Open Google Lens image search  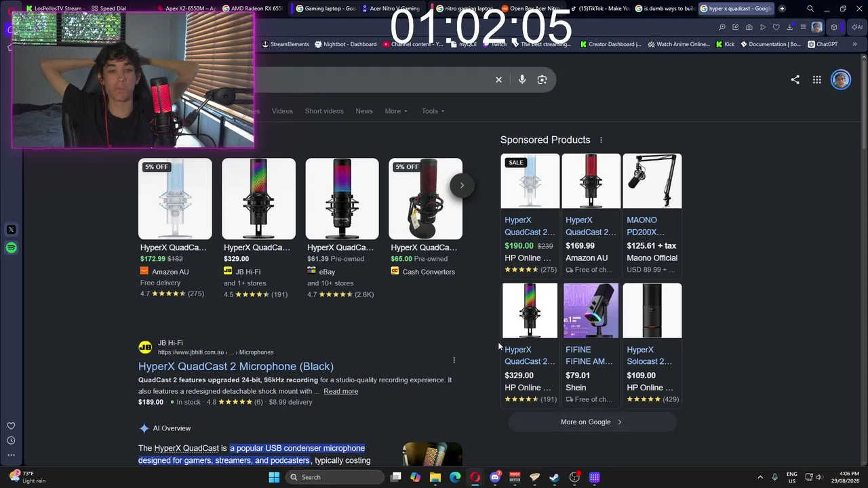point(542,80)
